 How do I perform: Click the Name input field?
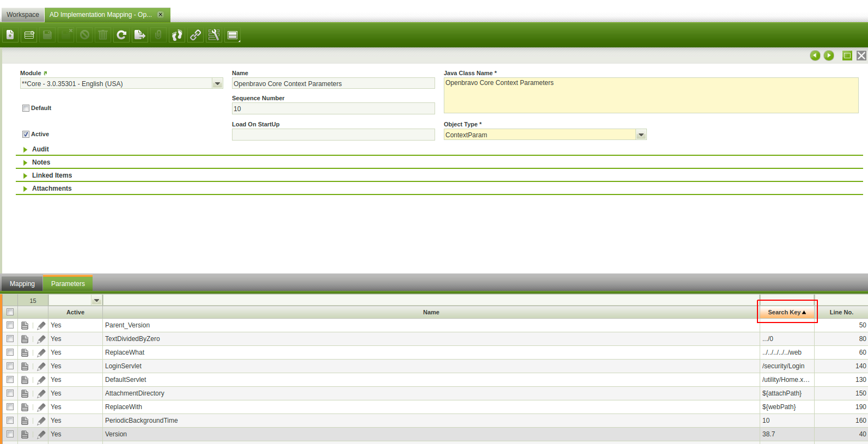coord(333,83)
